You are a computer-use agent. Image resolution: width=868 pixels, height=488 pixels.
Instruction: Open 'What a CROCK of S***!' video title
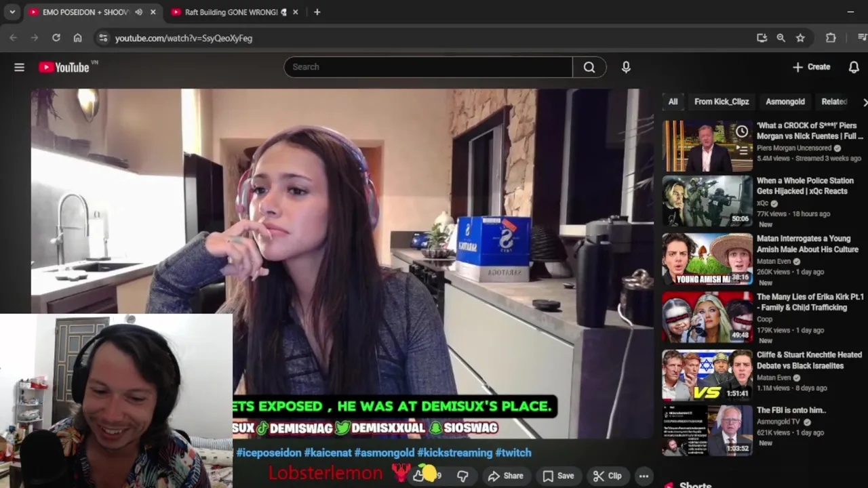[x=810, y=131]
